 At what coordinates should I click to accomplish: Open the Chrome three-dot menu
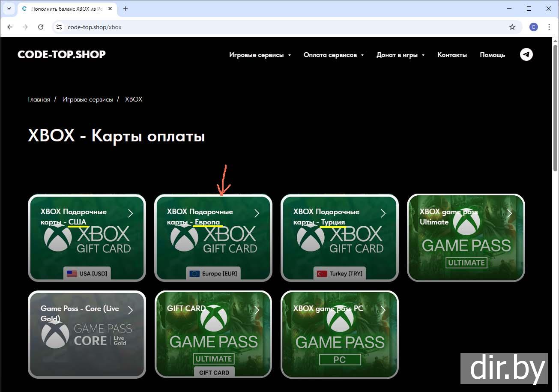tap(549, 27)
